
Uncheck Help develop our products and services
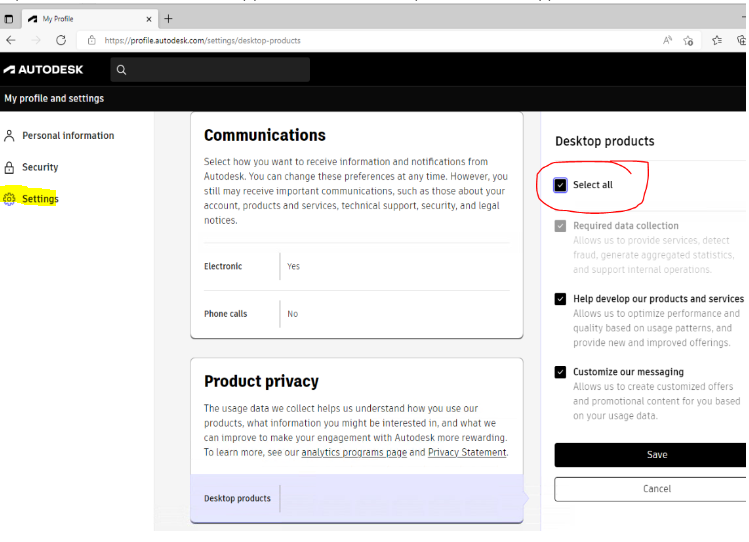pyautogui.click(x=560, y=299)
